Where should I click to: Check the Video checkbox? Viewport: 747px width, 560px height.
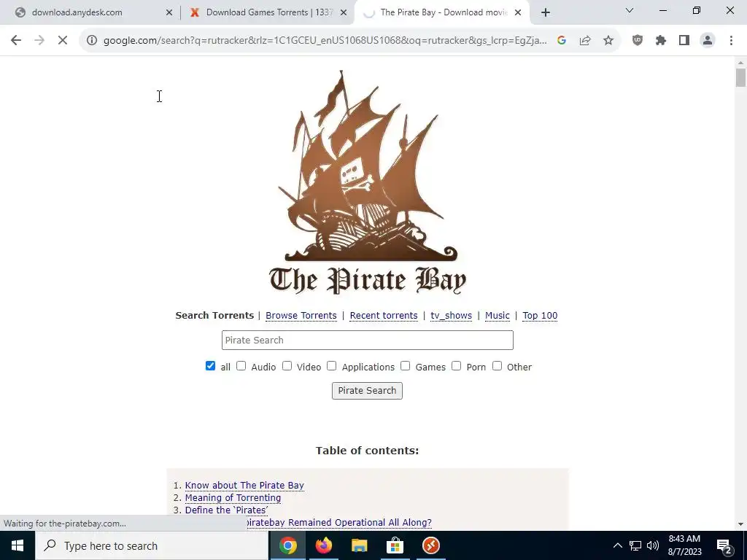287,366
